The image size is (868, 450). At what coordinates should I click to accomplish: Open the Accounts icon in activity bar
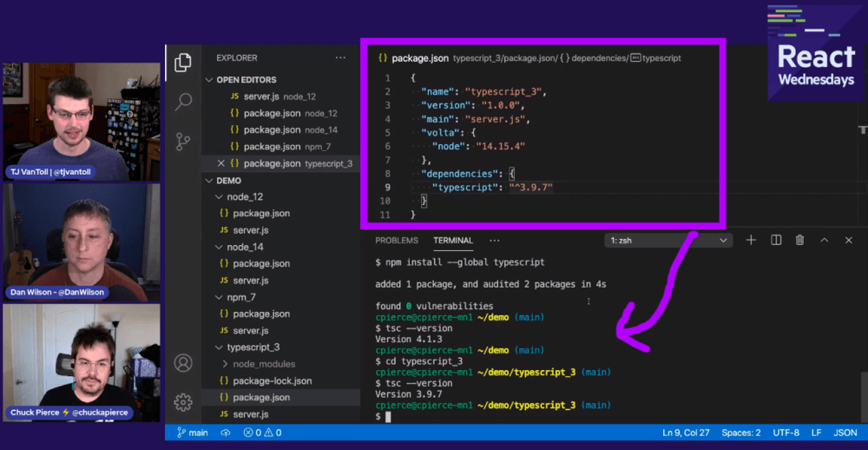pos(182,363)
